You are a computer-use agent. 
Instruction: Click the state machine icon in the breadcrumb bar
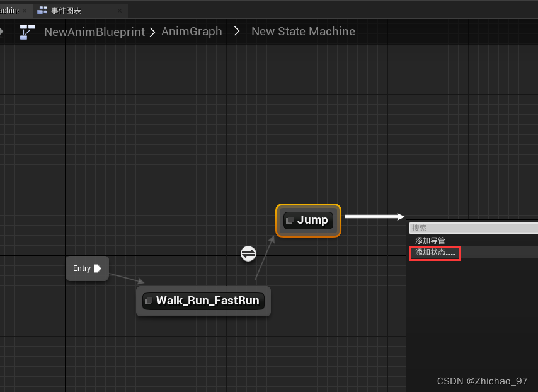point(26,31)
